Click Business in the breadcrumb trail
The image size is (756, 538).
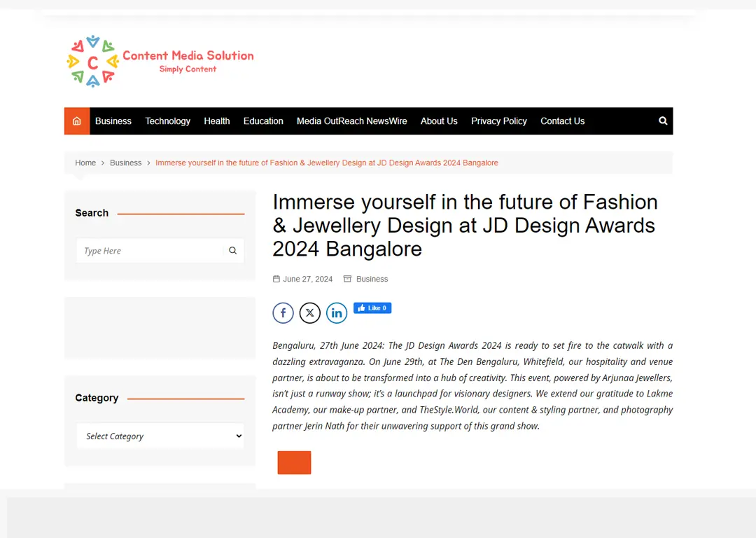click(125, 163)
